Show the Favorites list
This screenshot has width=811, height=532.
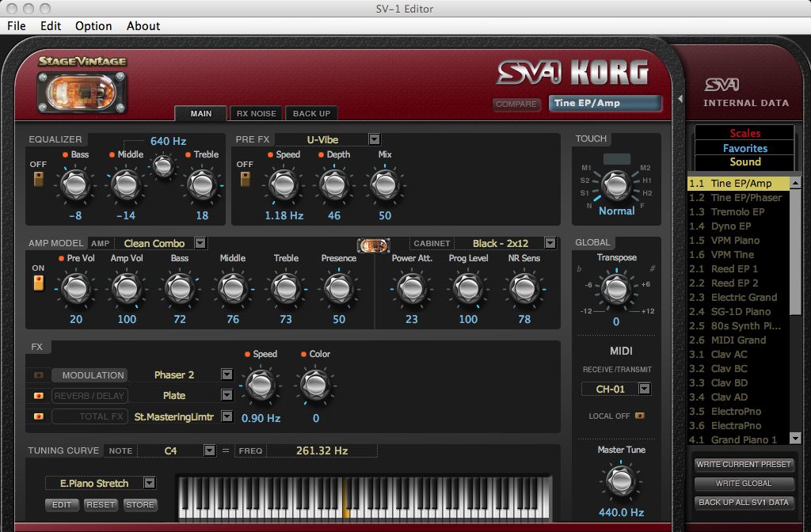pos(744,148)
